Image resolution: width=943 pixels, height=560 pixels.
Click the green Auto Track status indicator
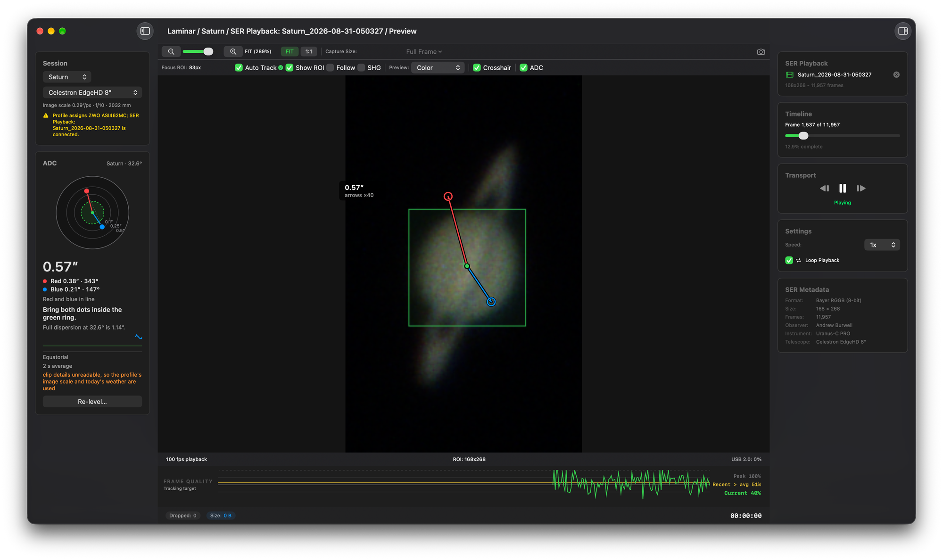pos(281,68)
